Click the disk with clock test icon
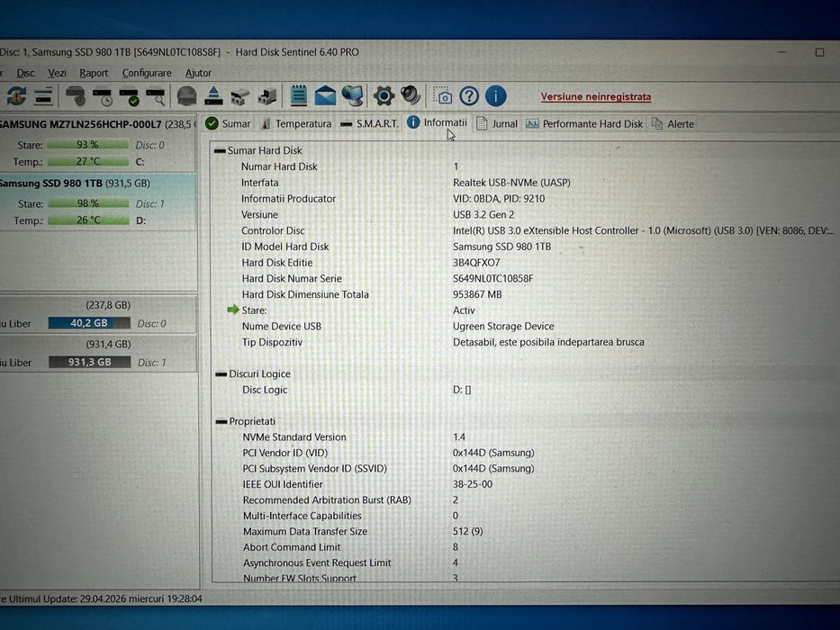Screen dimensions: 840x630 [x=103, y=96]
